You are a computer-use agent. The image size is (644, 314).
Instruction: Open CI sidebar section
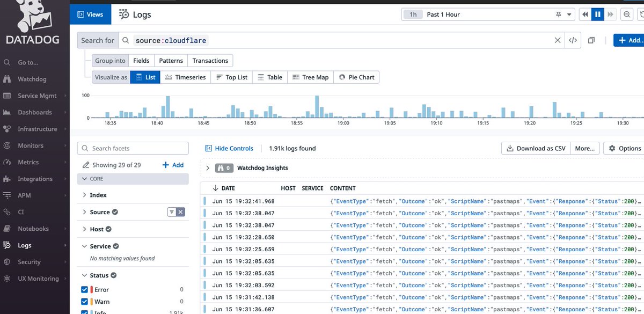[x=21, y=212]
